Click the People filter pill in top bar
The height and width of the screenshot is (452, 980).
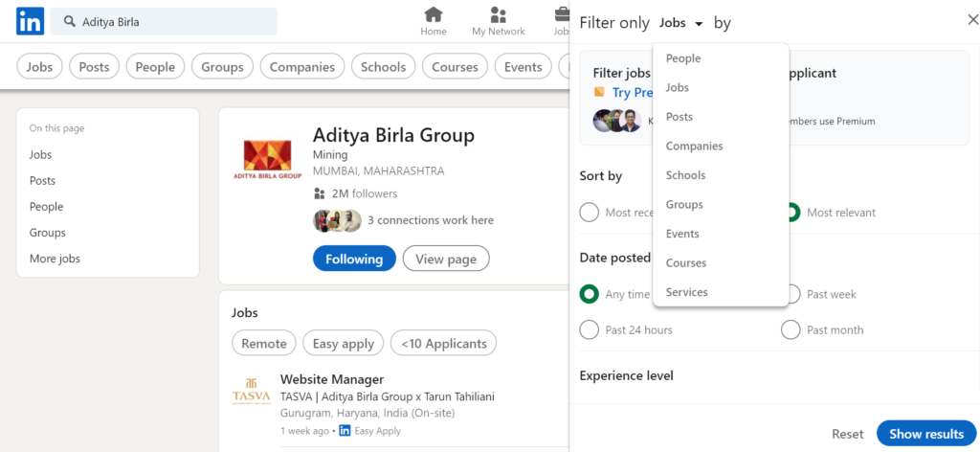(155, 66)
